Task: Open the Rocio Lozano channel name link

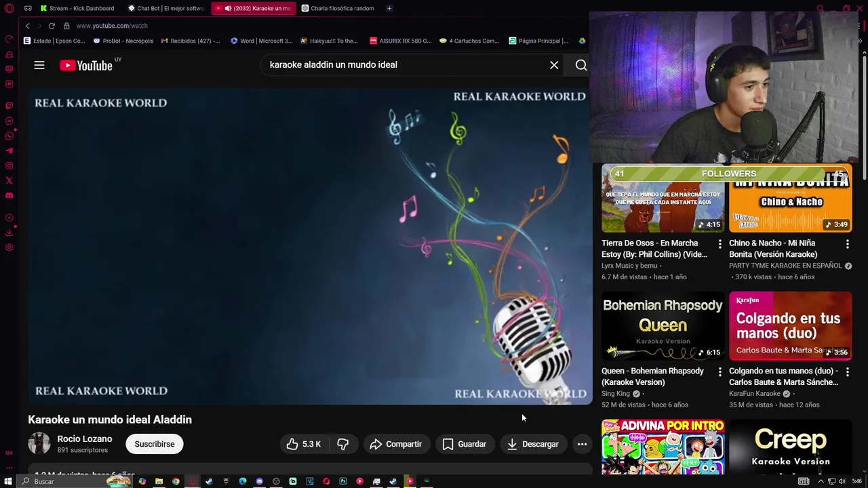Action: pos(85,439)
